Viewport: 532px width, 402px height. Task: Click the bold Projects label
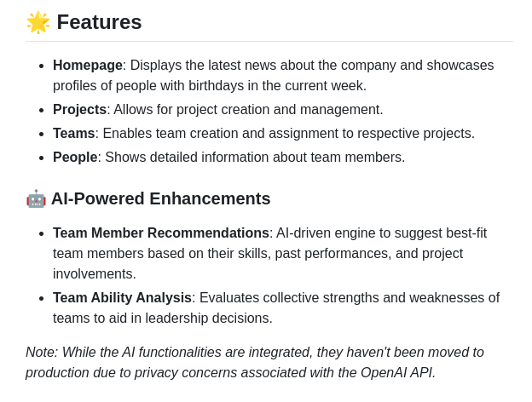pyautogui.click(x=80, y=110)
